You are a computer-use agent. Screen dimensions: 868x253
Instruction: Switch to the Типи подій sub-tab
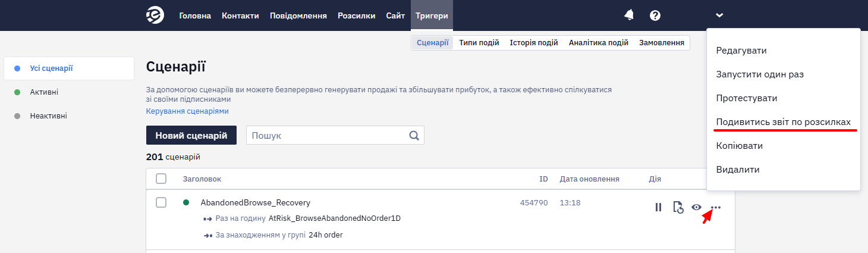[x=479, y=42]
